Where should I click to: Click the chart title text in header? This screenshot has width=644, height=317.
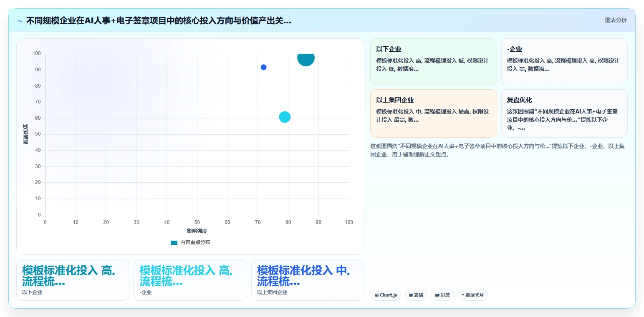pos(159,21)
